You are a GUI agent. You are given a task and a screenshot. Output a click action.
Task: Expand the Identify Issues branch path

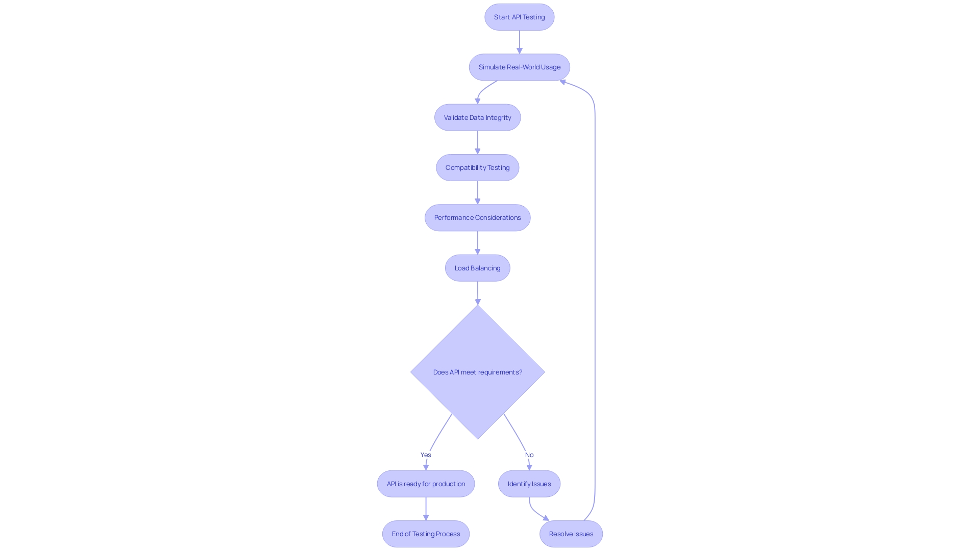click(529, 483)
